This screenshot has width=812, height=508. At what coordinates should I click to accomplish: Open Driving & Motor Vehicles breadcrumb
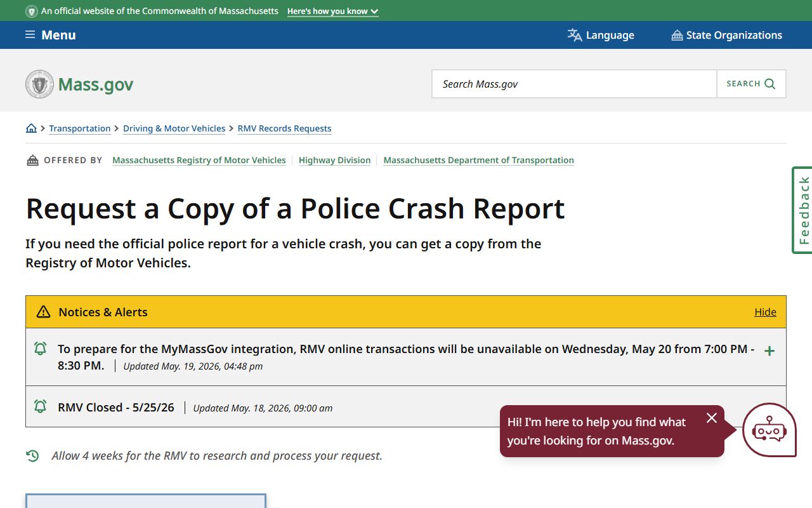point(174,128)
